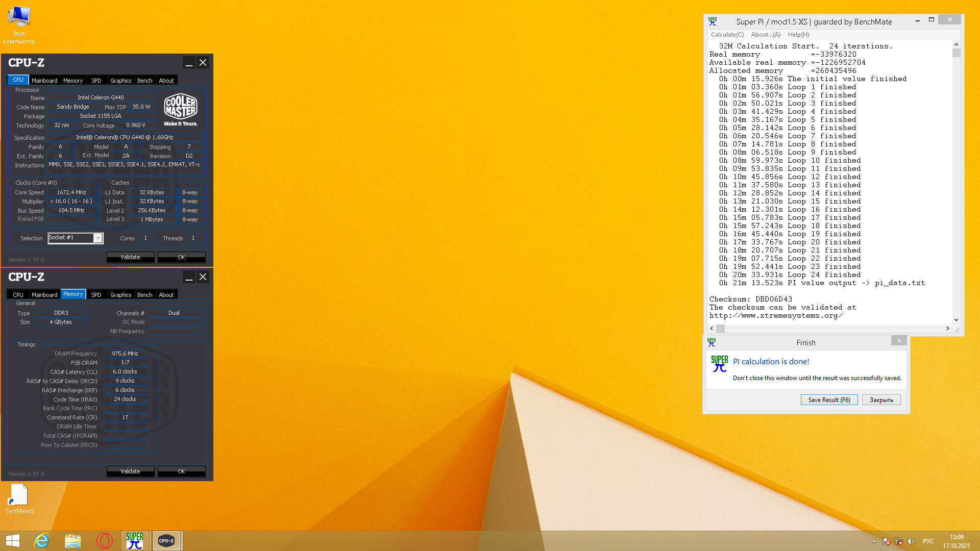The image size is (980, 551).
Task: Launch Internet Explorer from taskbar
Action: point(41,541)
